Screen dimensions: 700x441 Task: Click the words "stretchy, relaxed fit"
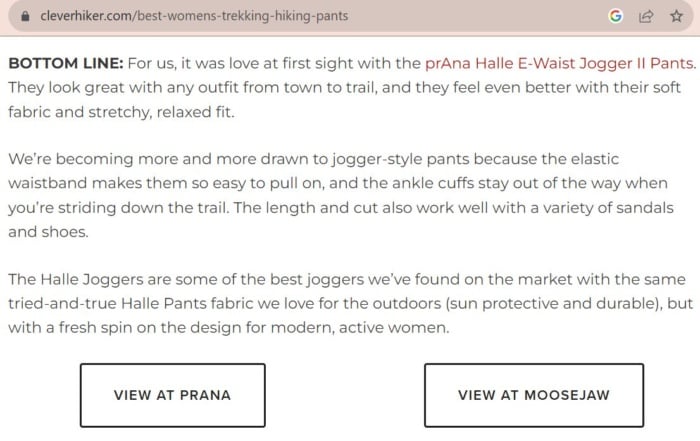click(160, 112)
